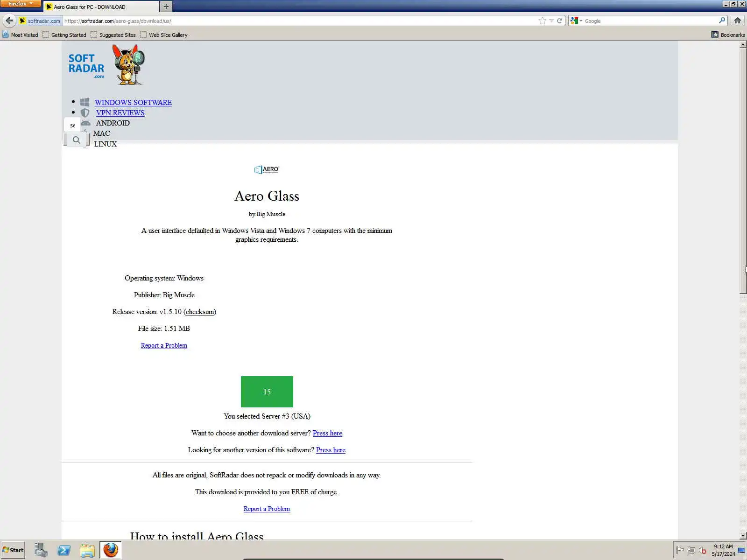Open the VPN REVIEWS link
This screenshot has height=560, width=747.
(x=120, y=112)
